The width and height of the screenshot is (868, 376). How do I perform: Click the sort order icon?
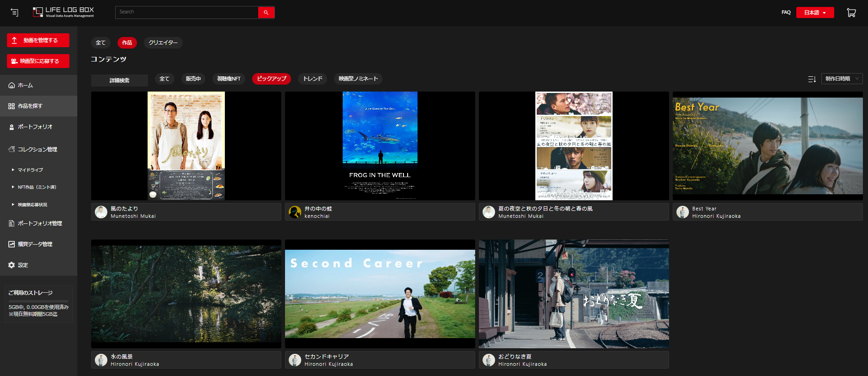812,79
